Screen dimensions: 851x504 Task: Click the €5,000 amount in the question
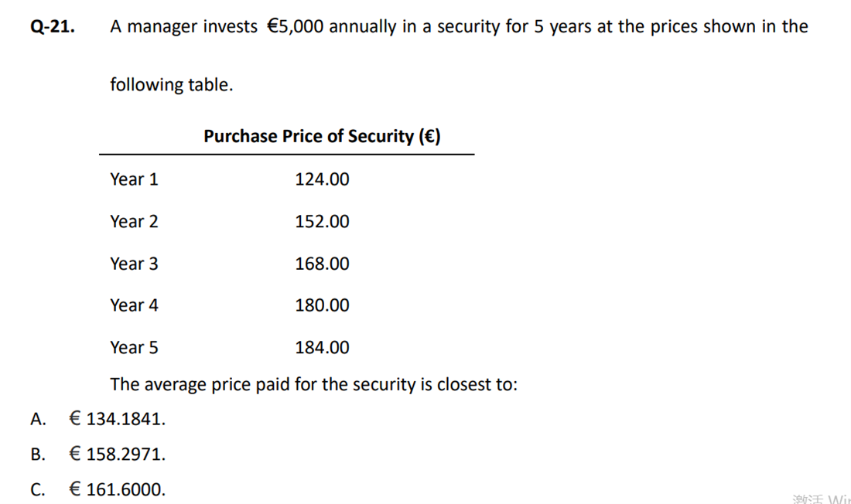click(x=296, y=26)
